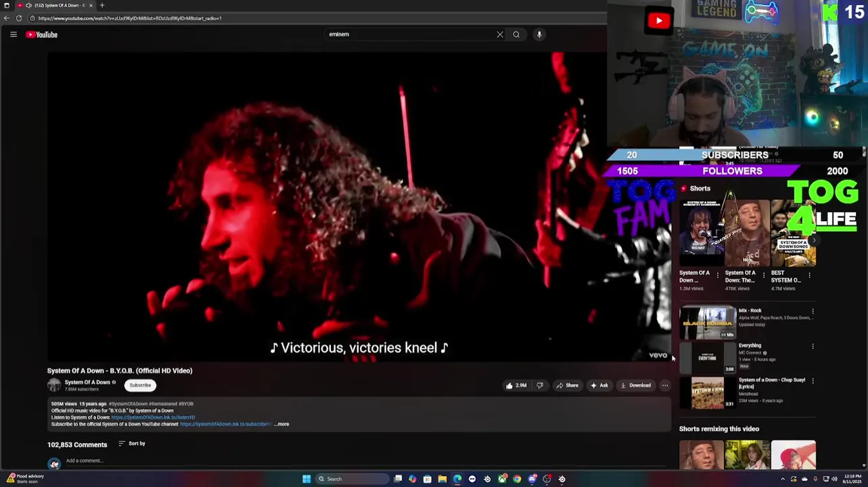Download the video

pos(636,386)
